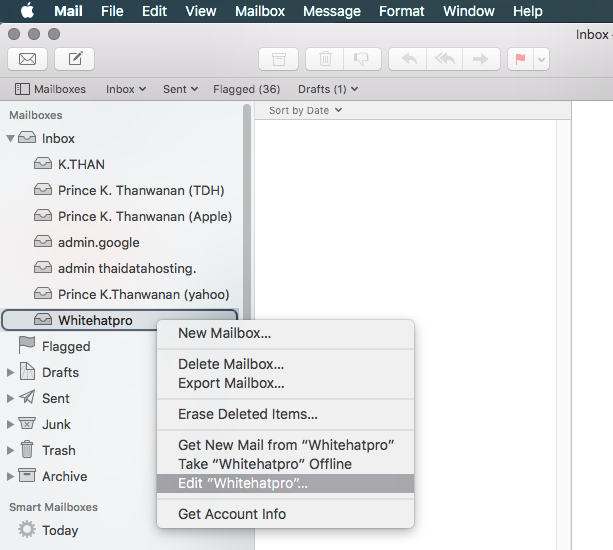The height and width of the screenshot is (550, 613).
Task: Choose Get New Mail from "Whitehatpro"
Action: pyautogui.click(x=285, y=445)
